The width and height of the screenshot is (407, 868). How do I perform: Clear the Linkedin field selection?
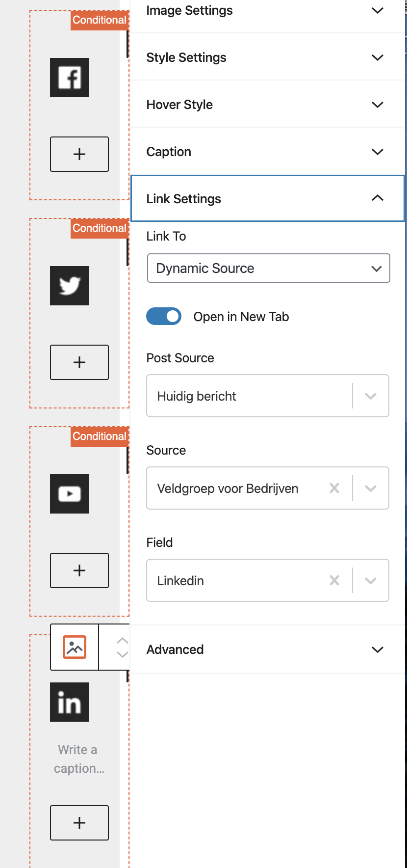pos(334,580)
